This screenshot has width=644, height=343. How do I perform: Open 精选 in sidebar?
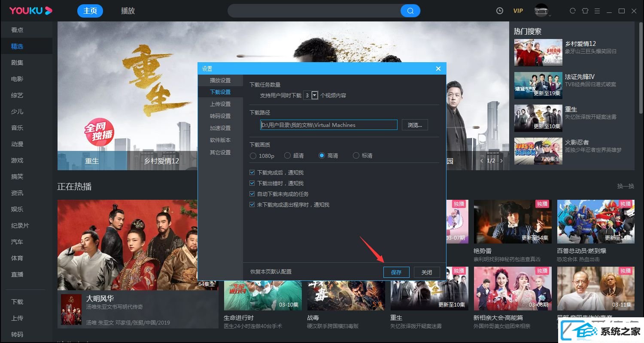click(x=17, y=46)
